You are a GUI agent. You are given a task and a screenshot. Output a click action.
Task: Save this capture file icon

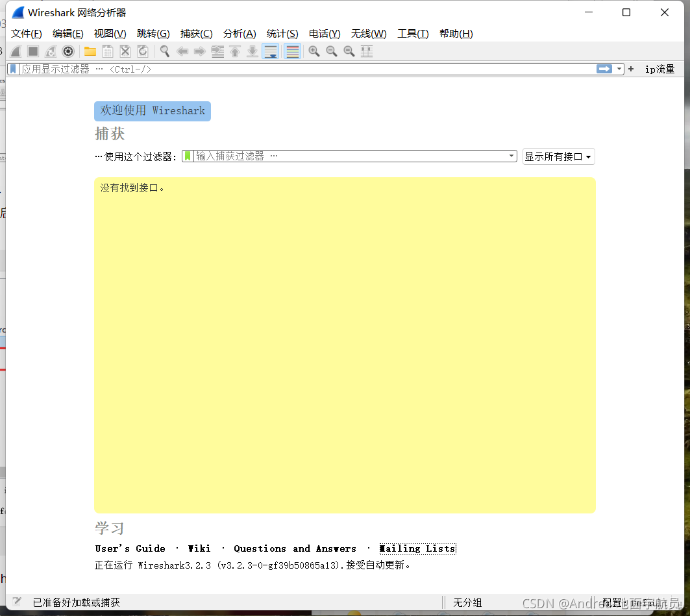[x=108, y=51]
